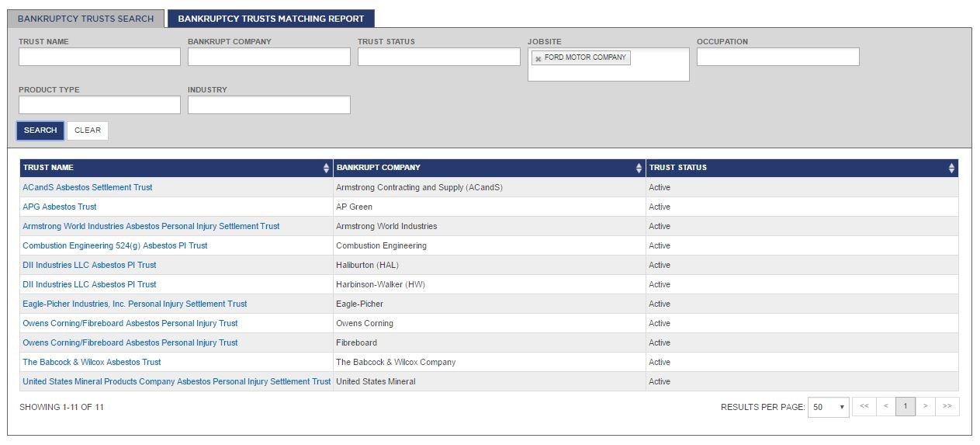Open the Results Per Page dropdown
Viewport: 980px width, 445px height.
(829, 407)
